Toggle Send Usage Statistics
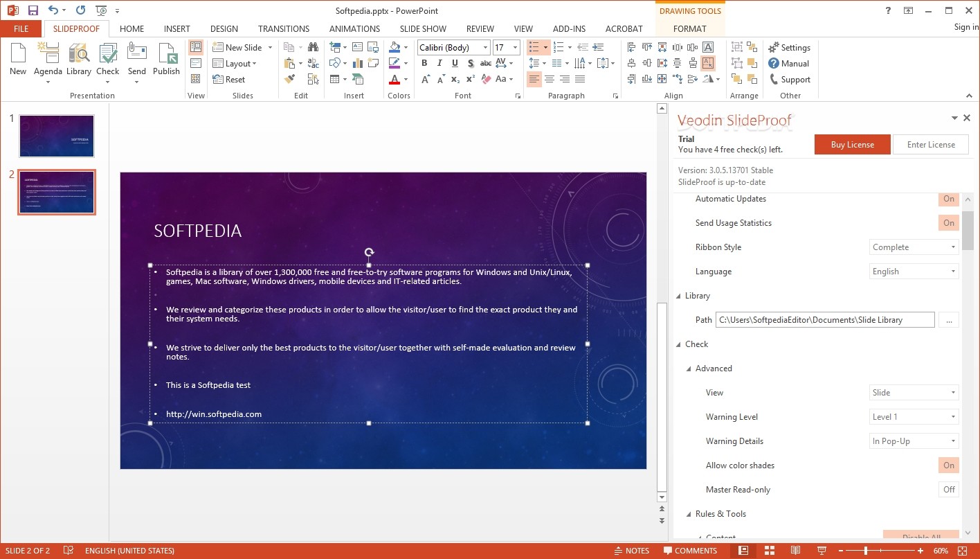The width and height of the screenshot is (980, 559). [x=949, y=223]
